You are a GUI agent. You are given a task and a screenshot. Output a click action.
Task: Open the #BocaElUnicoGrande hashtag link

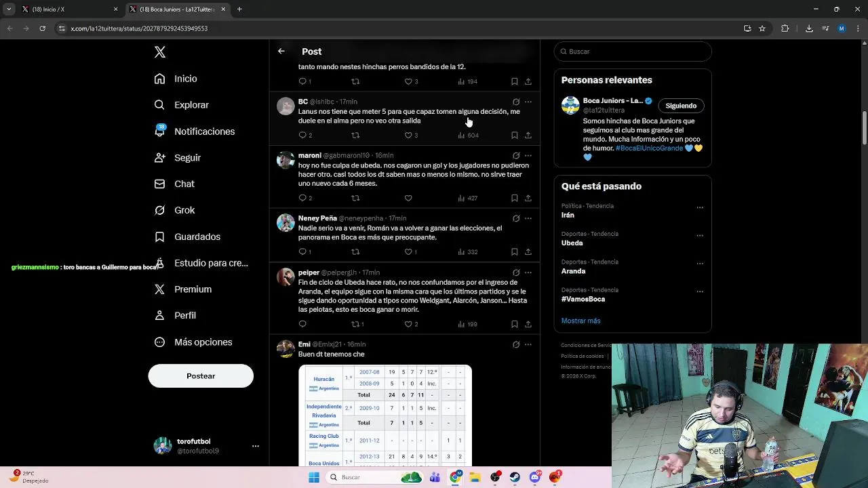pyautogui.click(x=649, y=148)
